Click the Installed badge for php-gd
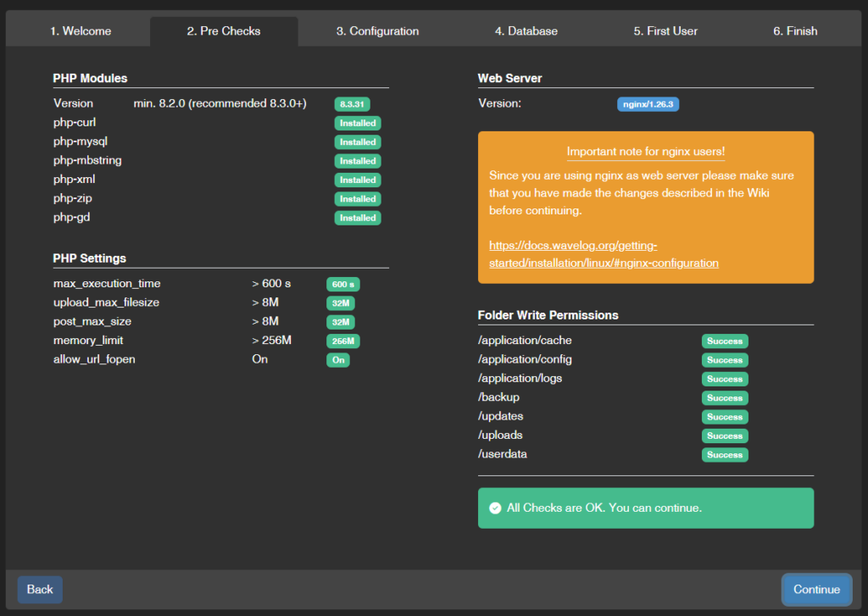This screenshot has height=616, width=868. [358, 218]
